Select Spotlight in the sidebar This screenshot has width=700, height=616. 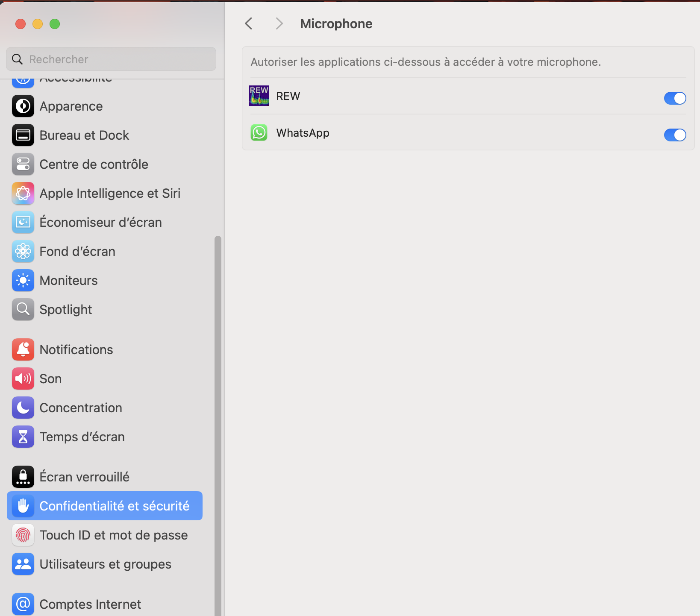coord(65,310)
